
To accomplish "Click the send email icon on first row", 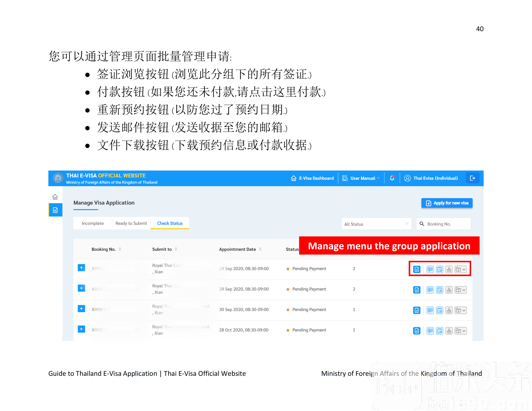I will pyautogui.click(x=449, y=269).
